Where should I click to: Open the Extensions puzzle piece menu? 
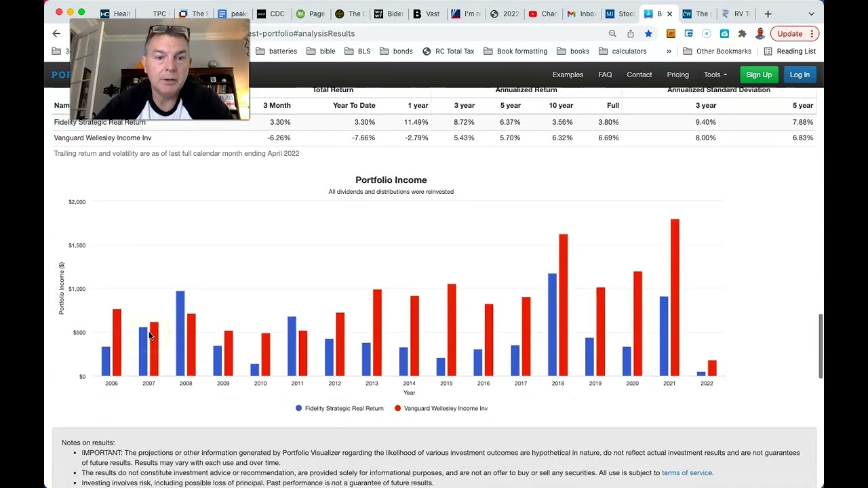742,33
